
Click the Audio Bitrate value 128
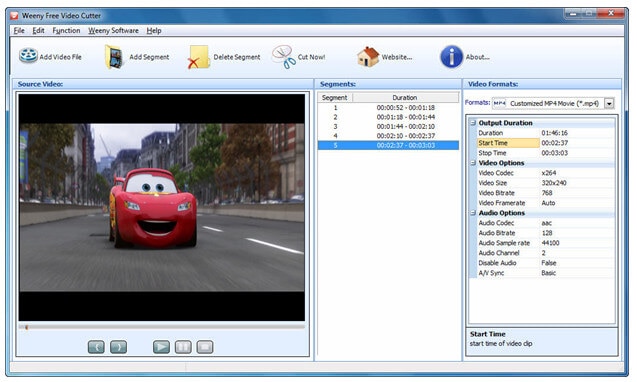(x=547, y=233)
